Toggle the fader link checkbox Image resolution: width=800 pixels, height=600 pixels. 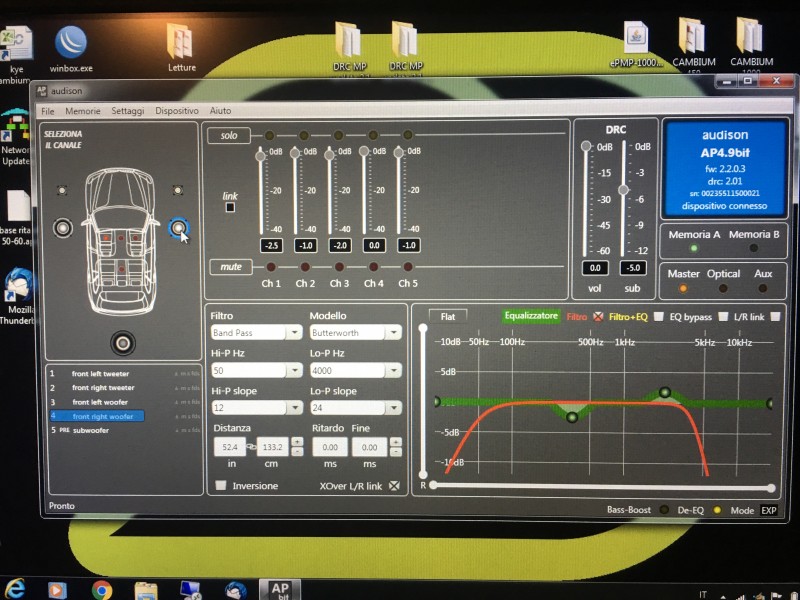pos(230,207)
